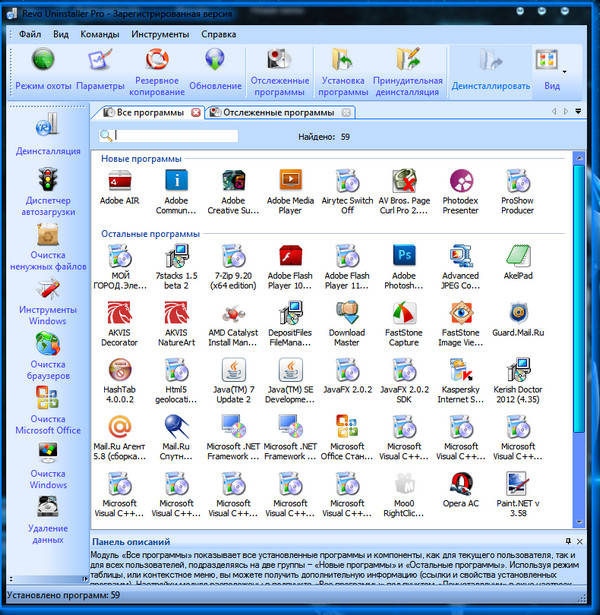
Task: Click the program list vertical scrollbar
Action: 579,298
